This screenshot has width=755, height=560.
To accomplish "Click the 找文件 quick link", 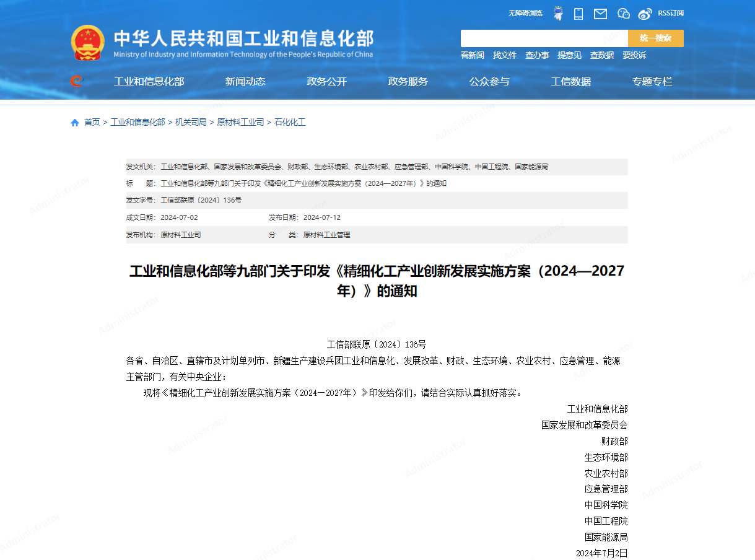I will point(504,55).
